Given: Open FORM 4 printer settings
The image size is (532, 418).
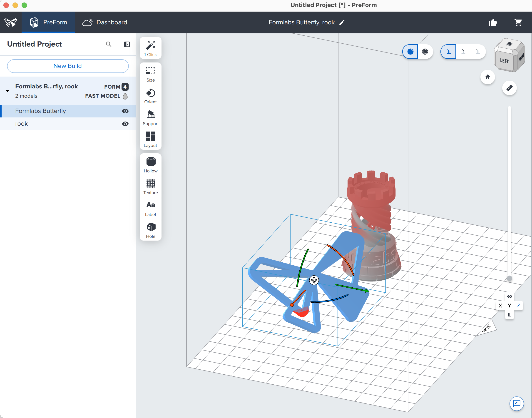Looking at the screenshot, I should pos(116,87).
